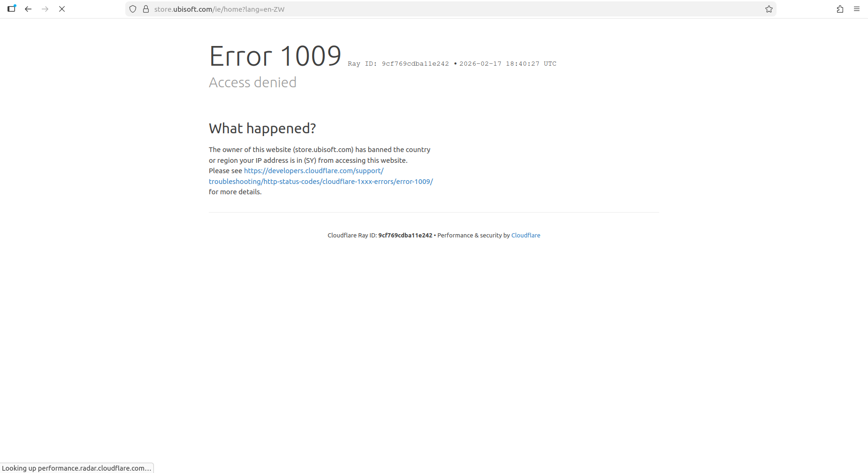
Task: Open the tracking protection shield icon
Action: [133, 9]
